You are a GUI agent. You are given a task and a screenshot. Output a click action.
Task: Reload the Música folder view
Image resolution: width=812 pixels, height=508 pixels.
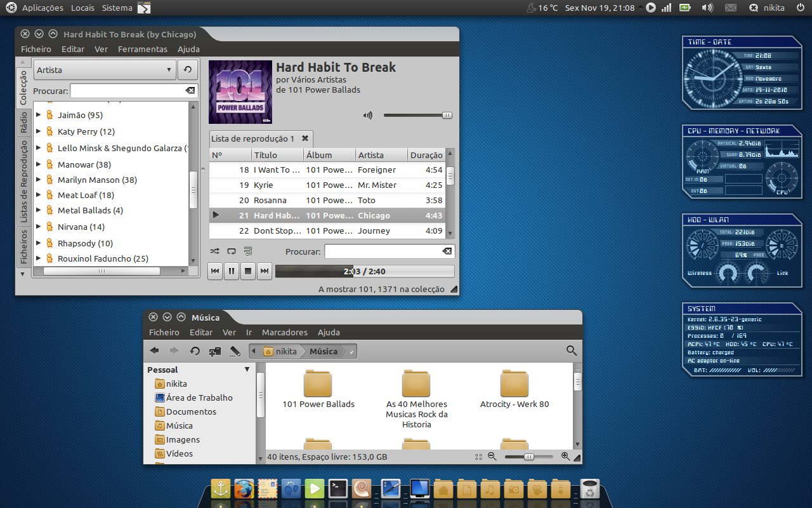(195, 351)
